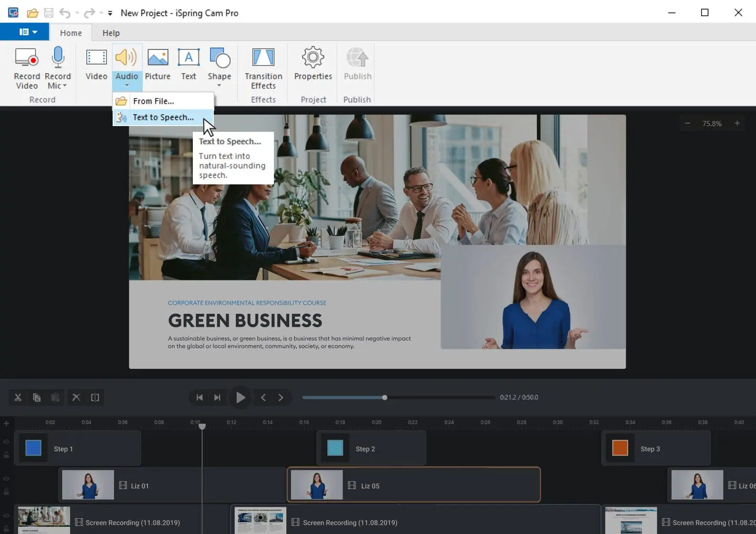Click the Video insert icon
Screen dimensions: 756x534
click(96, 58)
